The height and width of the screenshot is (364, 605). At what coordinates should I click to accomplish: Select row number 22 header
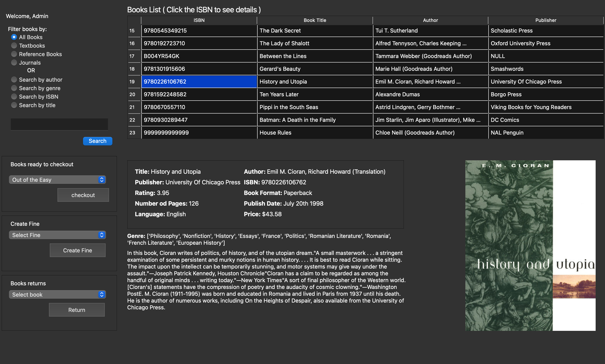tap(132, 120)
